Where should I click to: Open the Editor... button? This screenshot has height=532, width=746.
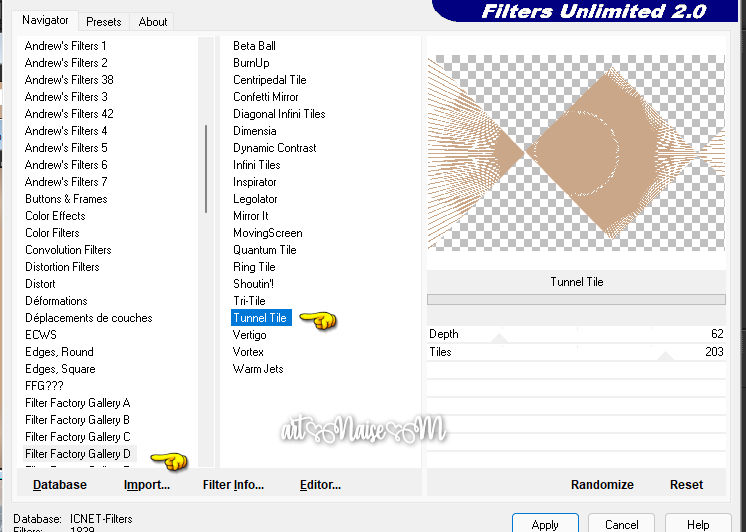click(320, 485)
